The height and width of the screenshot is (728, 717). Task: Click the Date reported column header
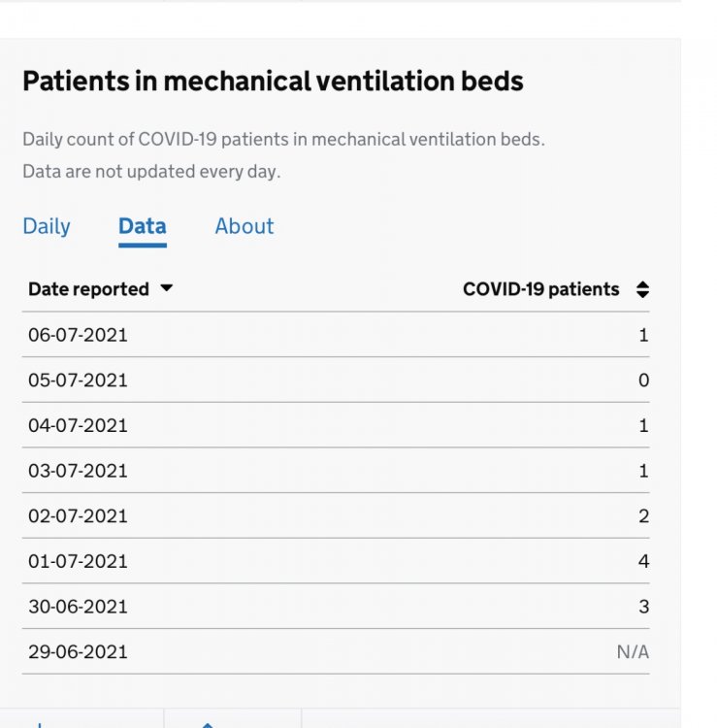pos(88,289)
